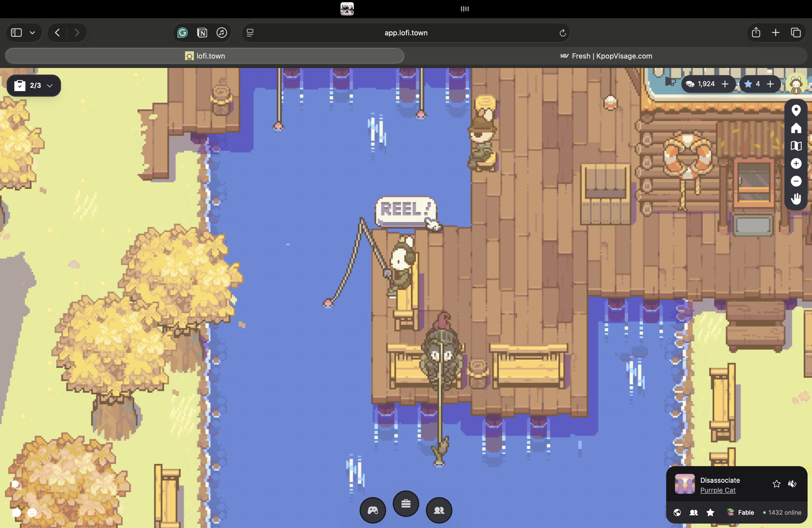Zoom out with the minus circle icon
The width and height of the screenshot is (812, 528).
(x=796, y=181)
